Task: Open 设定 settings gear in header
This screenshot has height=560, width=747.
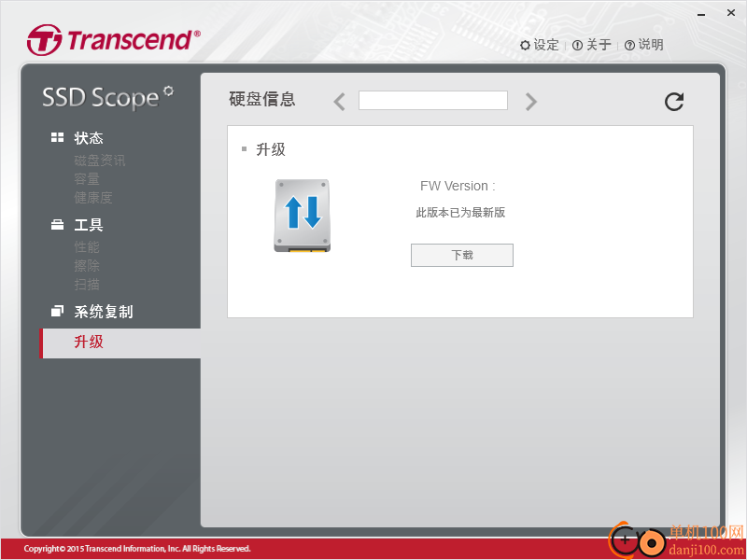Action: point(540,45)
